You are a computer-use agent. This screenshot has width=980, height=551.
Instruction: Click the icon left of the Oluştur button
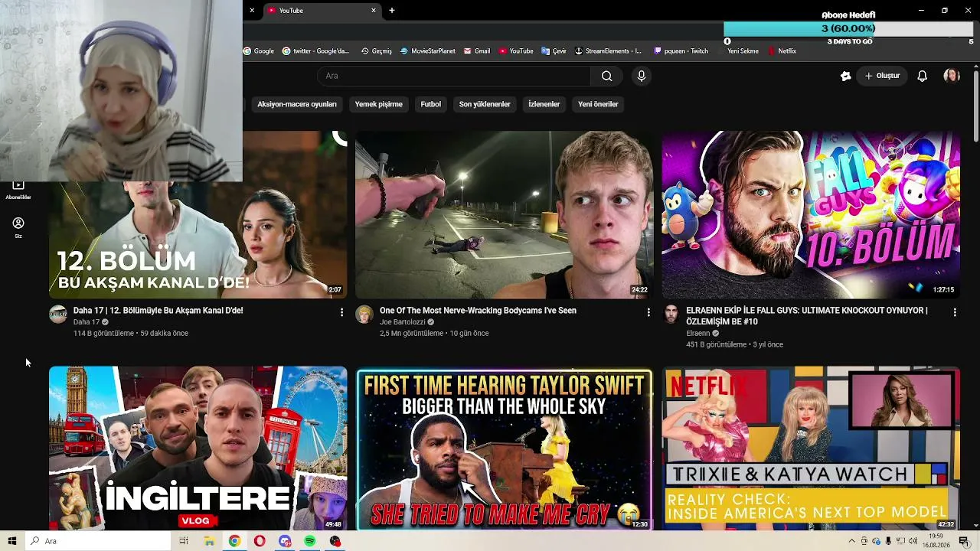pos(845,76)
